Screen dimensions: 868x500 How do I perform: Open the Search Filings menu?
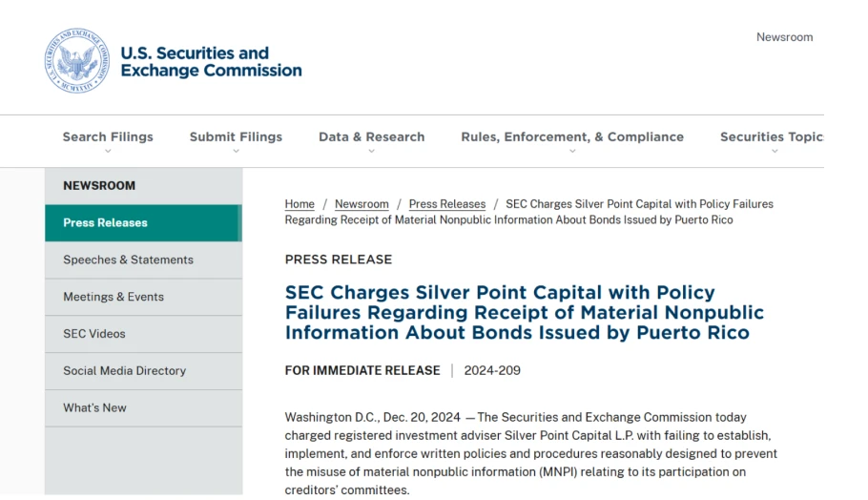108,136
